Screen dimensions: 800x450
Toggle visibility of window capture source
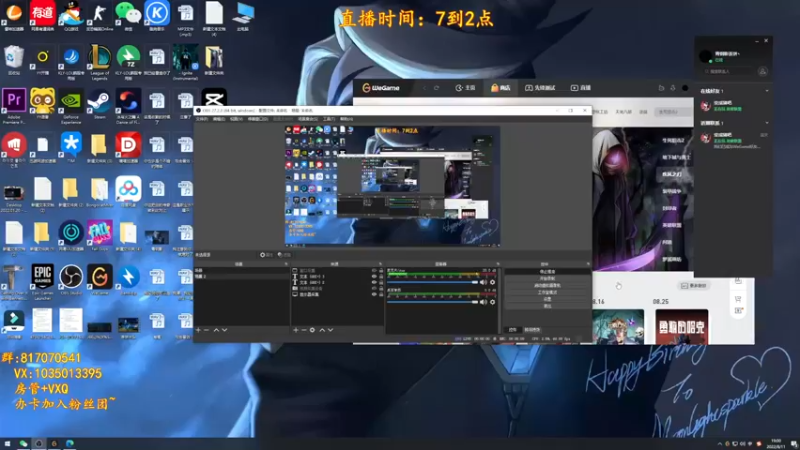pyautogui.click(x=374, y=270)
